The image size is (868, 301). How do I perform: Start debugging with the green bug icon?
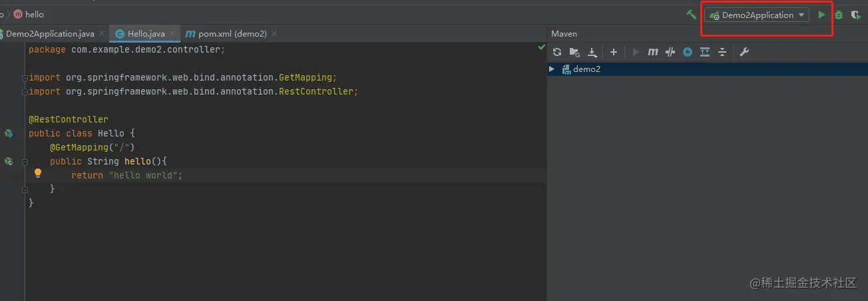[839, 15]
